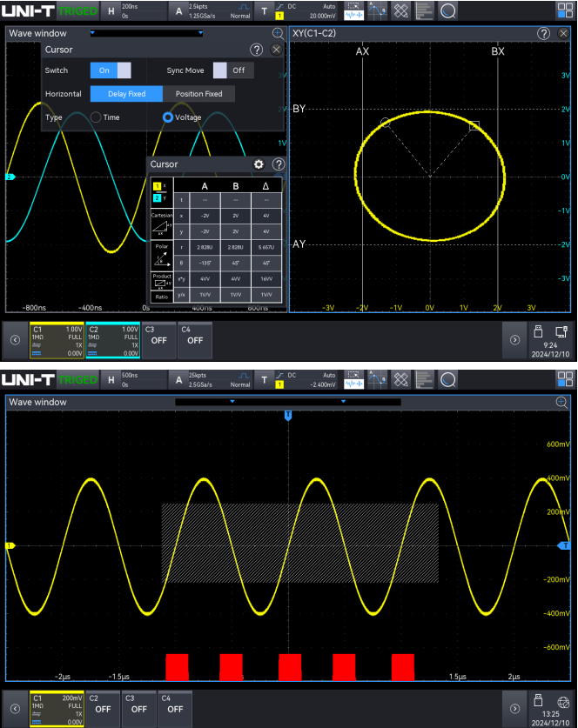Open the Cursor table's gear settings icon
This screenshot has height=728, width=578.
pos(258,164)
